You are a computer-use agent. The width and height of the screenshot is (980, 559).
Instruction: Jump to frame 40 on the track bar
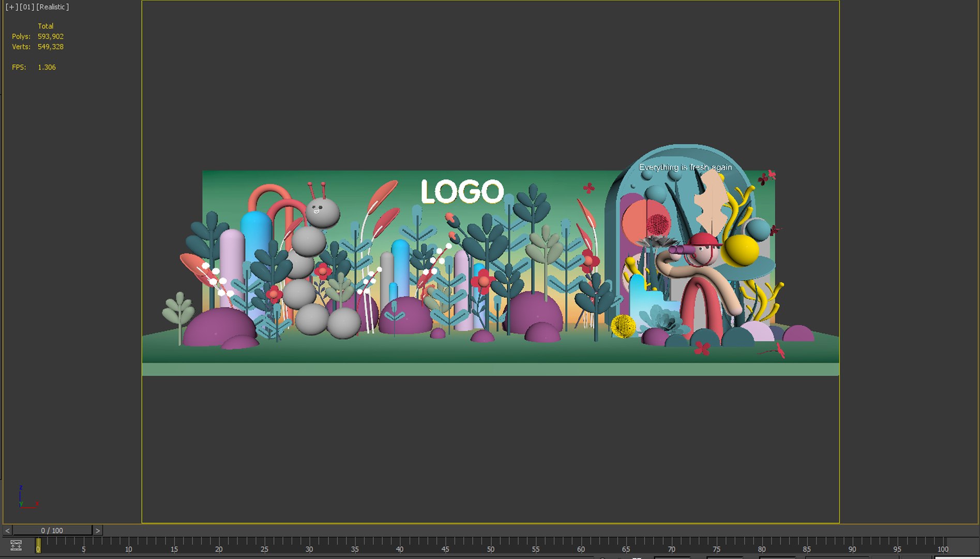pos(400,549)
